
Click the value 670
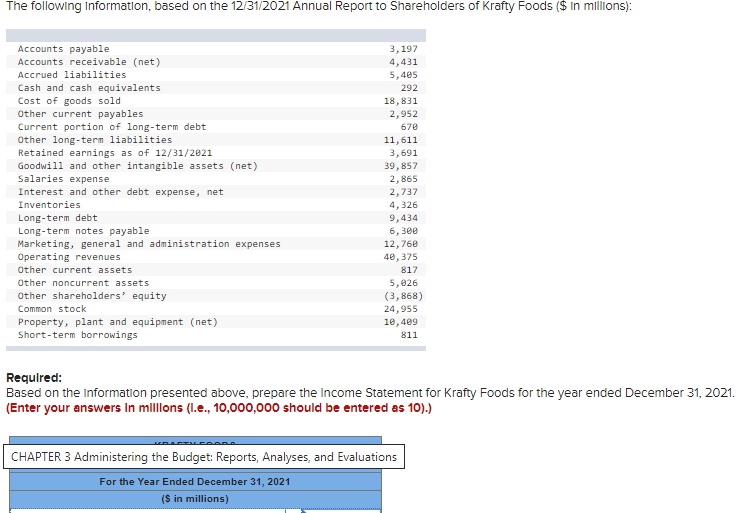409,127
